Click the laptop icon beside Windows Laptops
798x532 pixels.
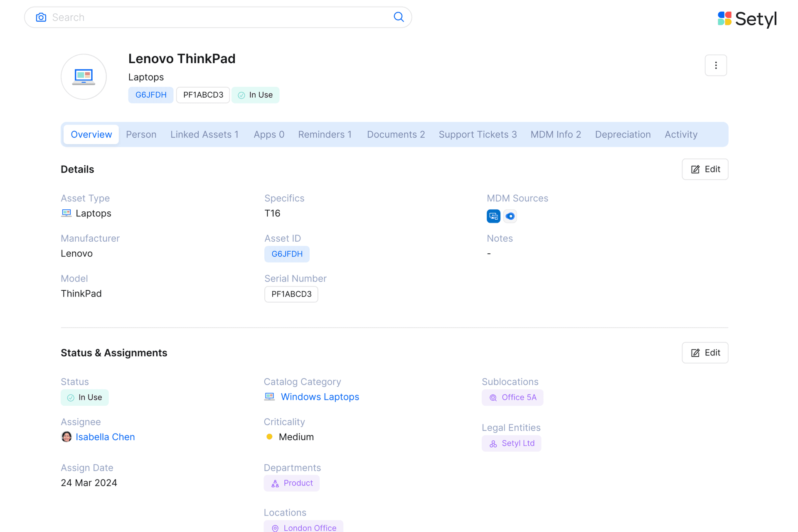[269, 397]
